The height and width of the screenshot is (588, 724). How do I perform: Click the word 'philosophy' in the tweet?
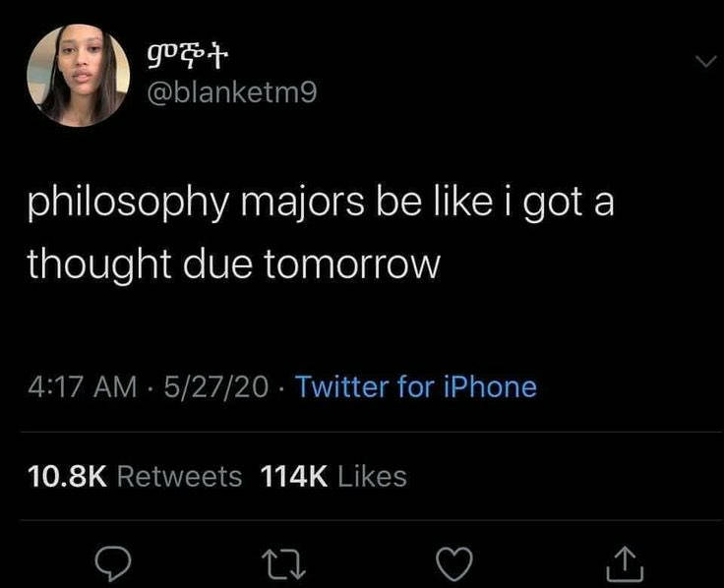tap(128, 204)
